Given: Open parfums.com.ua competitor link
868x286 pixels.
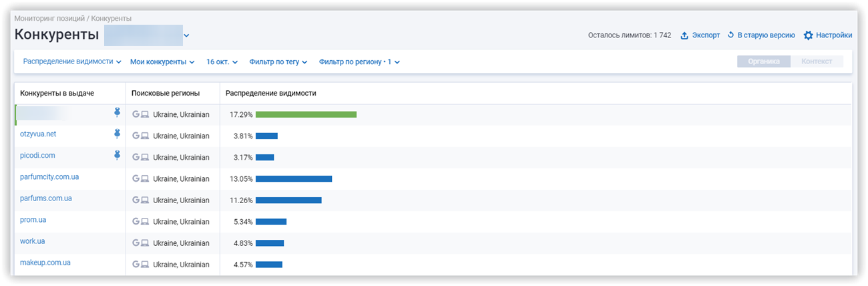Looking at the screenshot, I should 46,198.
